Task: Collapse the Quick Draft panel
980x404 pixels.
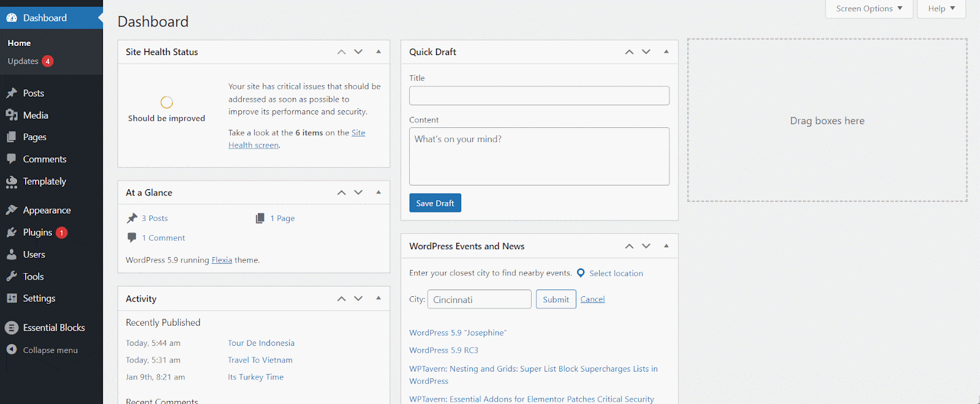Action: (666, 52)
